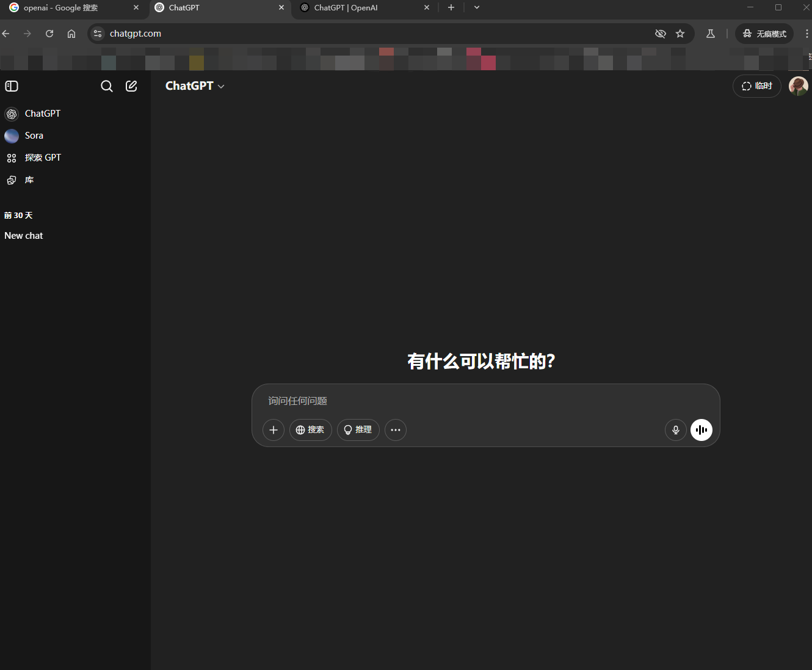Reload the page with the refresh icon
Image resolution: width=812 pixels, height=670 pixels.
coord(49,34)
